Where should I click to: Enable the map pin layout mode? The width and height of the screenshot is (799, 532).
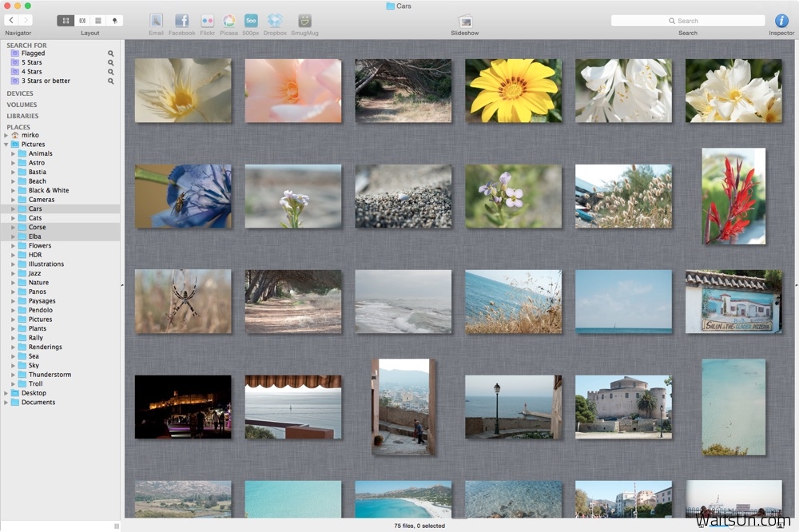tap(113, 21)
